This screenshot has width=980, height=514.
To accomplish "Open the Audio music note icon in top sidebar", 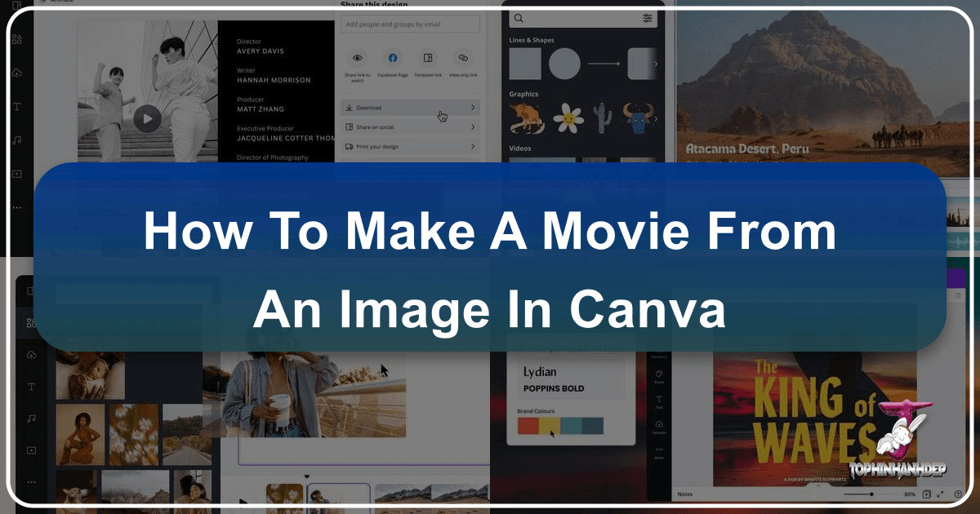I will (x=17, y=140).
